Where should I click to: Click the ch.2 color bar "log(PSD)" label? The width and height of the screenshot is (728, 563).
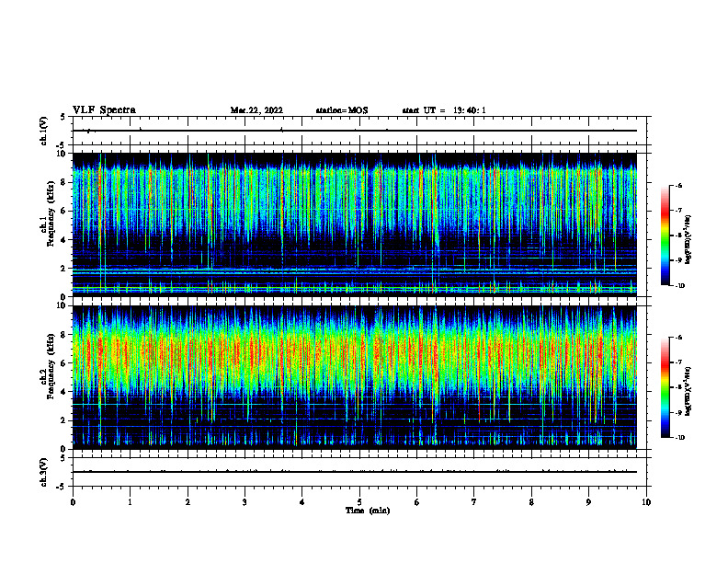688,392
